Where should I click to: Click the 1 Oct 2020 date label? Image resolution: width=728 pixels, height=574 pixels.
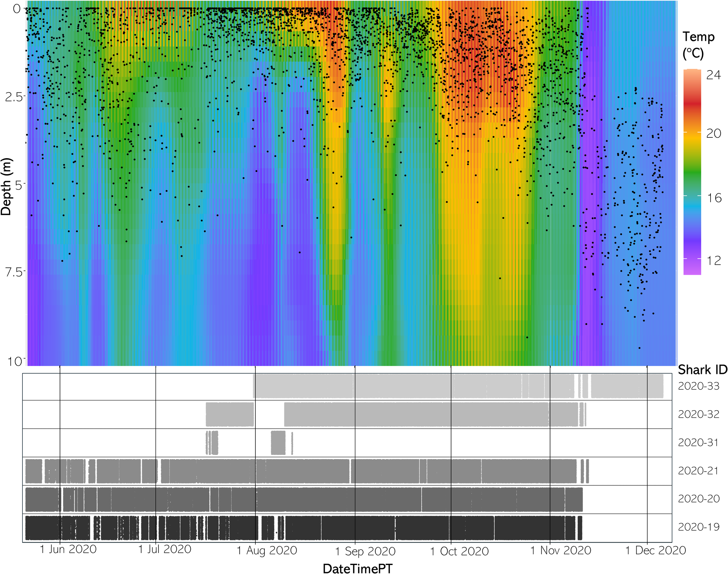[x=459, y=551]
